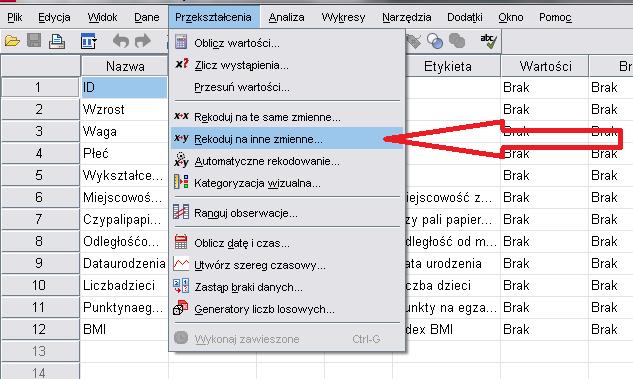The height and width of the screenshot is (379, 633).
Task: Click the Liczbadzieci variable name cell
Action: pyautogui.click(x=124, y=285)
